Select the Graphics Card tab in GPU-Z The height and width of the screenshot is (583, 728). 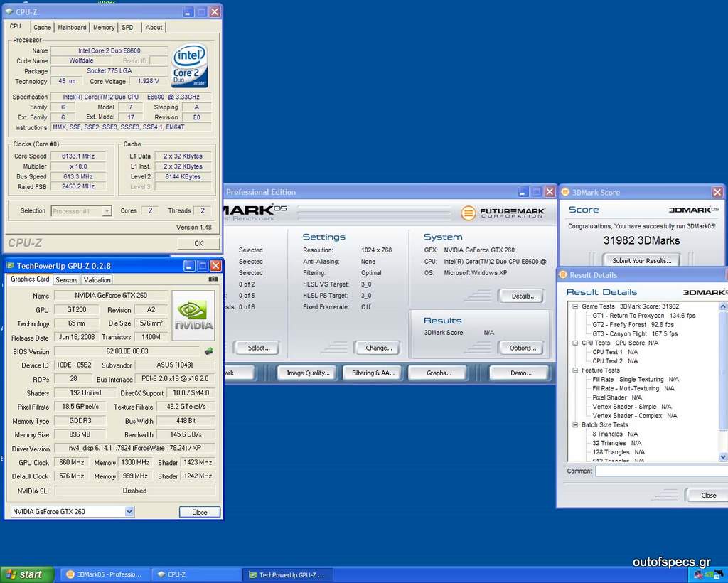tap(30, 279)
